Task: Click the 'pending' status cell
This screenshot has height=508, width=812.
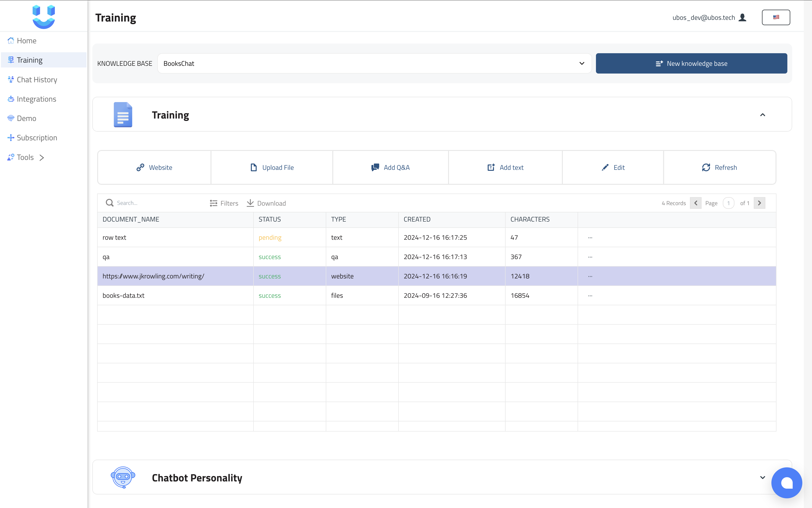Action: pos(290,238)
